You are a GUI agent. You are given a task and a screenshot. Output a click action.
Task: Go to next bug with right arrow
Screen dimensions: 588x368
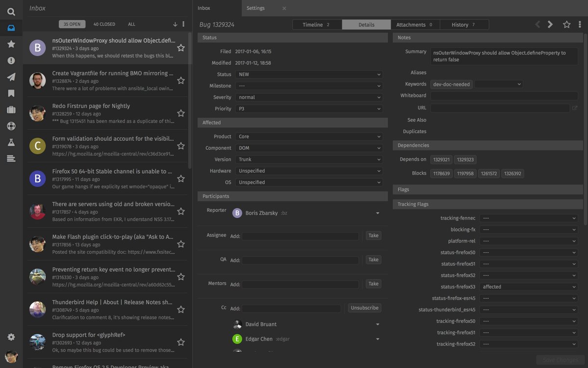click(x=550, y=25)
